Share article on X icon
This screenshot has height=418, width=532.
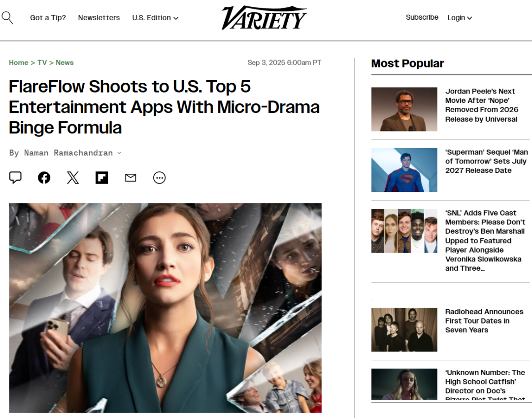click(x=73, y=178)
